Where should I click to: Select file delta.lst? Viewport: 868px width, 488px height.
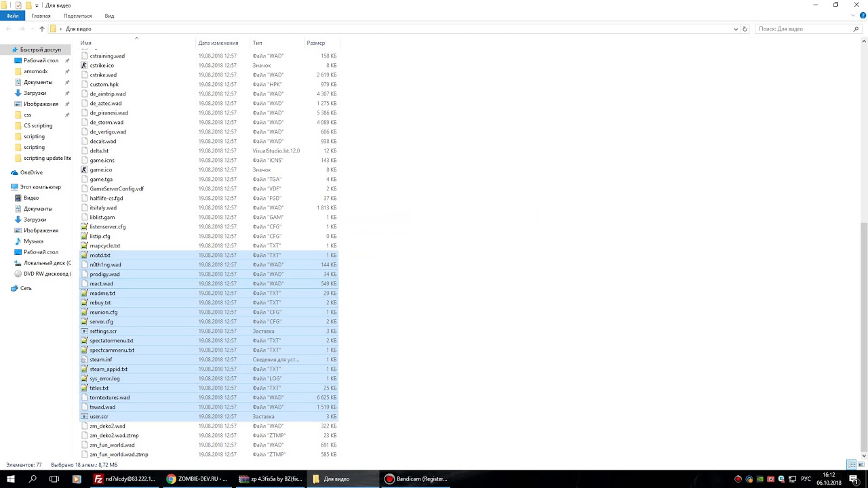point(99,151)
